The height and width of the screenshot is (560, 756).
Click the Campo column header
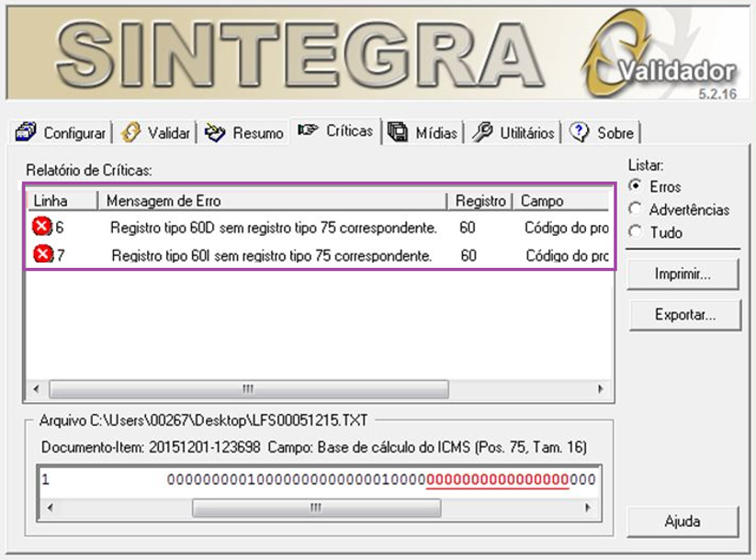[x=560, y=200]
